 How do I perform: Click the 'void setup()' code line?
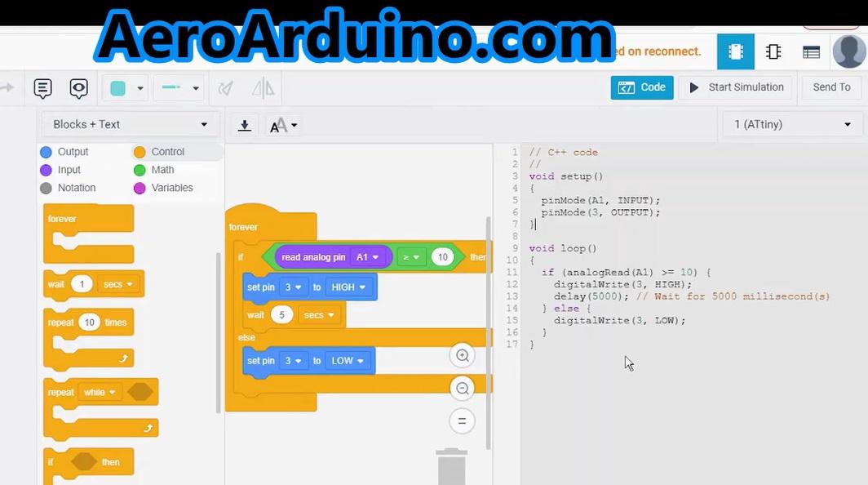click(566, 176)
